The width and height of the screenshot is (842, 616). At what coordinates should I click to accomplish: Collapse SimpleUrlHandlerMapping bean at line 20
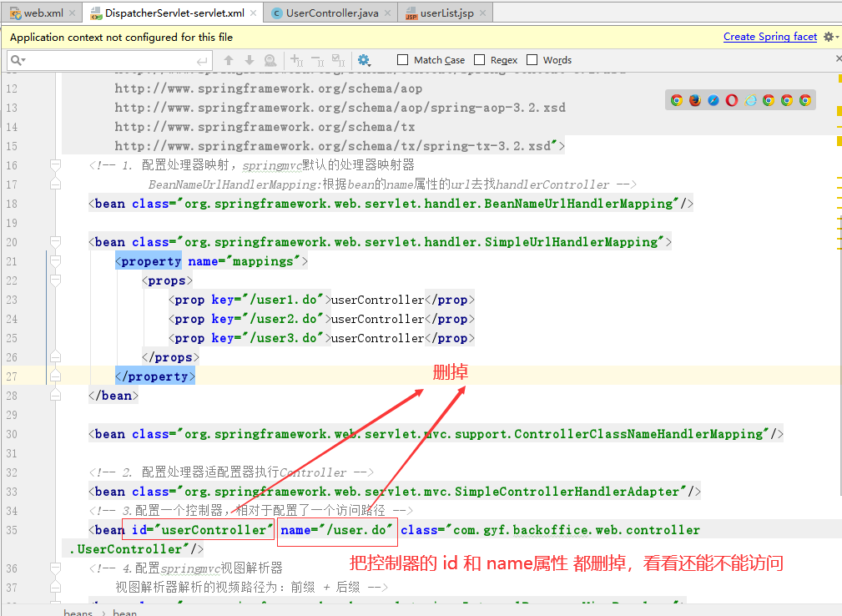pos(55,241)
